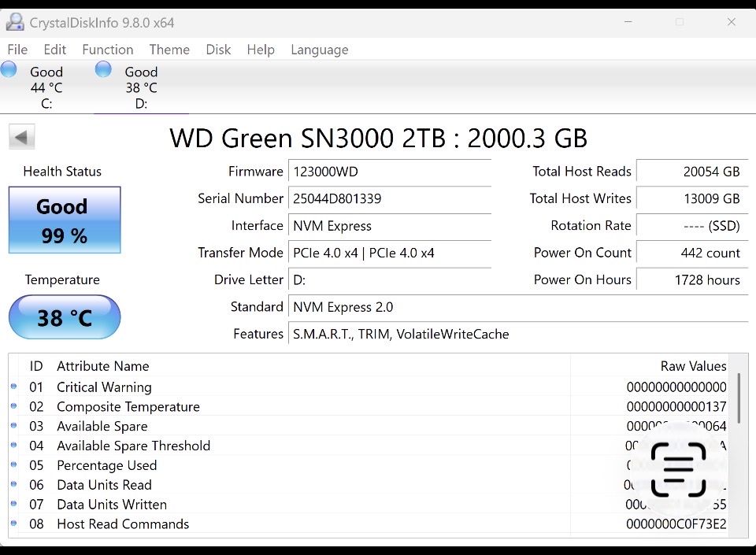The image size is (756, 555).
Task: Open the Language menu
Action: (x=319, y=50)
